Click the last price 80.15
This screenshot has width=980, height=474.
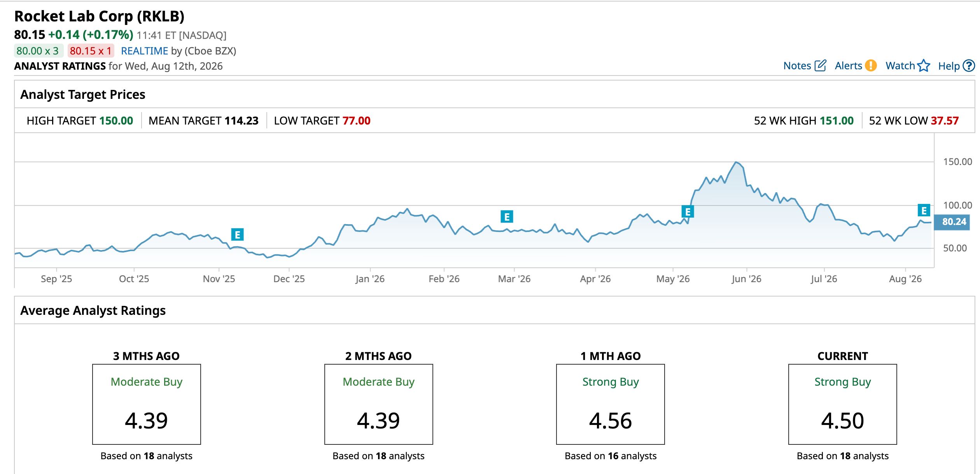tap(30, 35)
